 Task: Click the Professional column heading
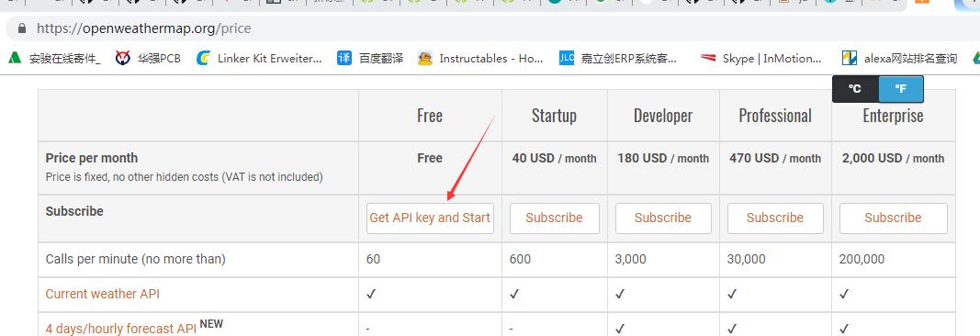(x=775, y=116)
